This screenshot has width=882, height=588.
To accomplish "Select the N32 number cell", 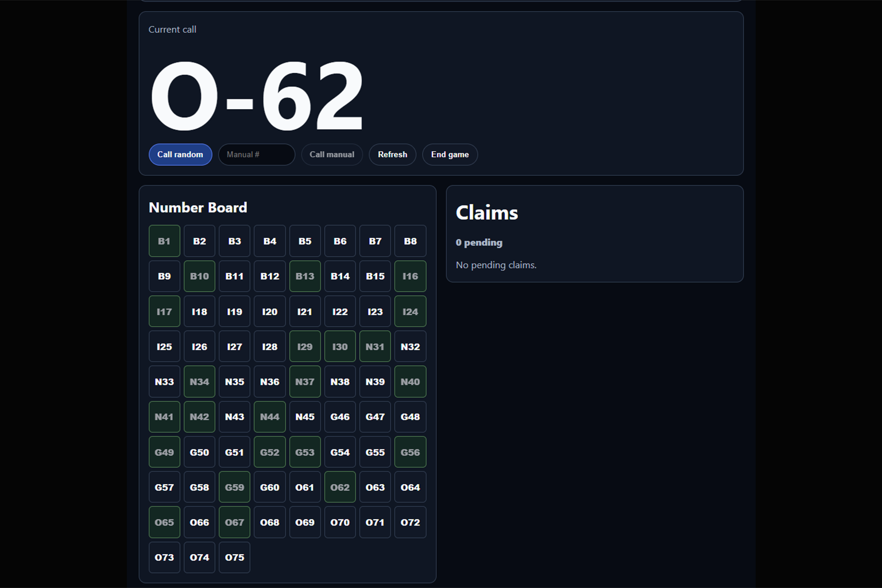I will tap(410, 346).
